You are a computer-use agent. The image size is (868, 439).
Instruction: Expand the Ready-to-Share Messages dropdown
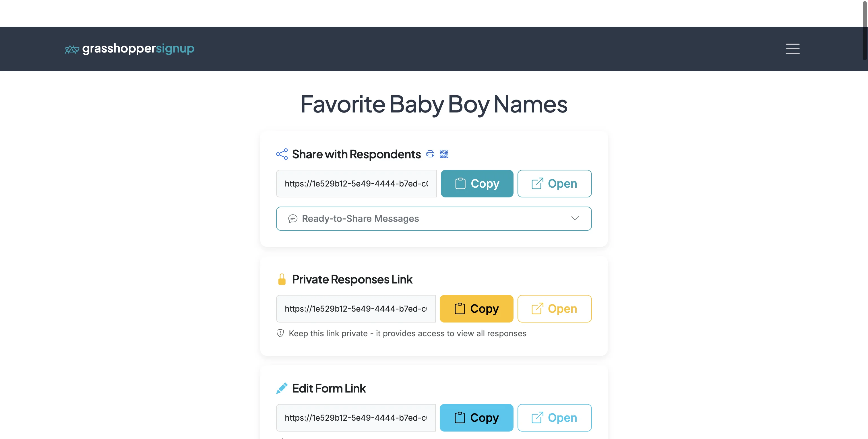434,218
